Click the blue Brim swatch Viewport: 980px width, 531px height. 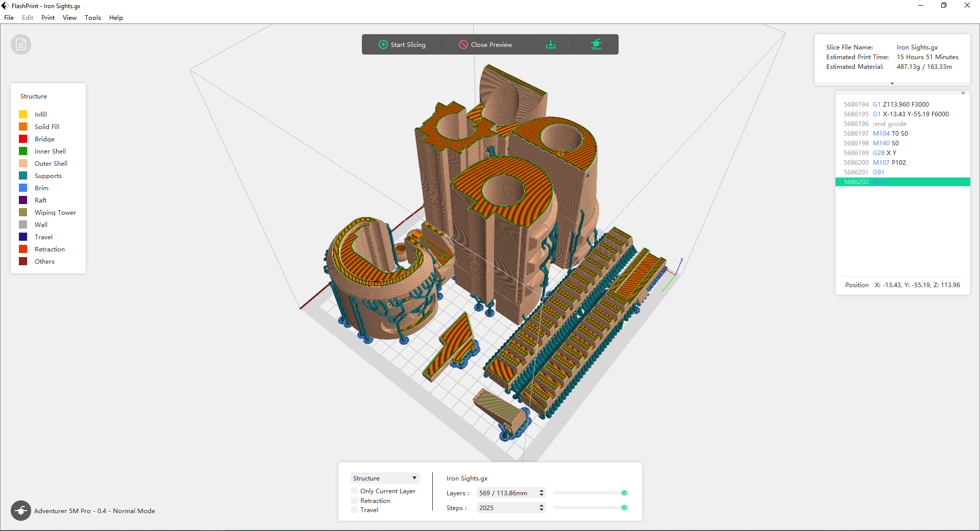(23, 188)
